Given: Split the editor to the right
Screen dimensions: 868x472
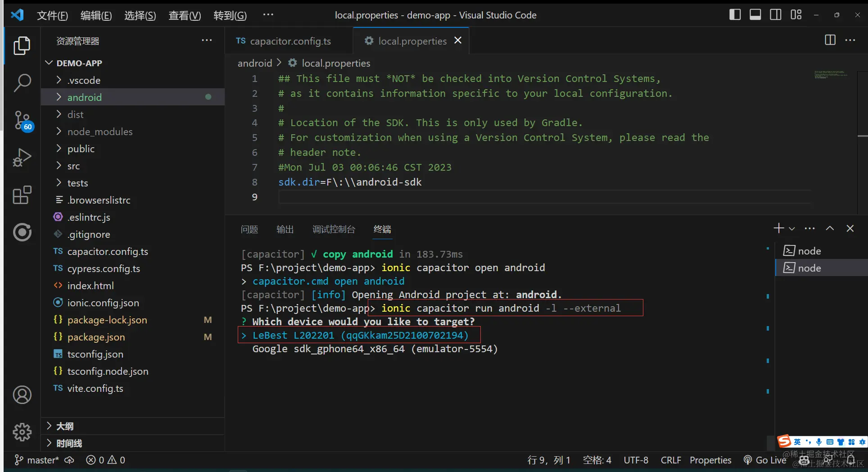Looking at the screenshot, I should [x=830, y=40].
